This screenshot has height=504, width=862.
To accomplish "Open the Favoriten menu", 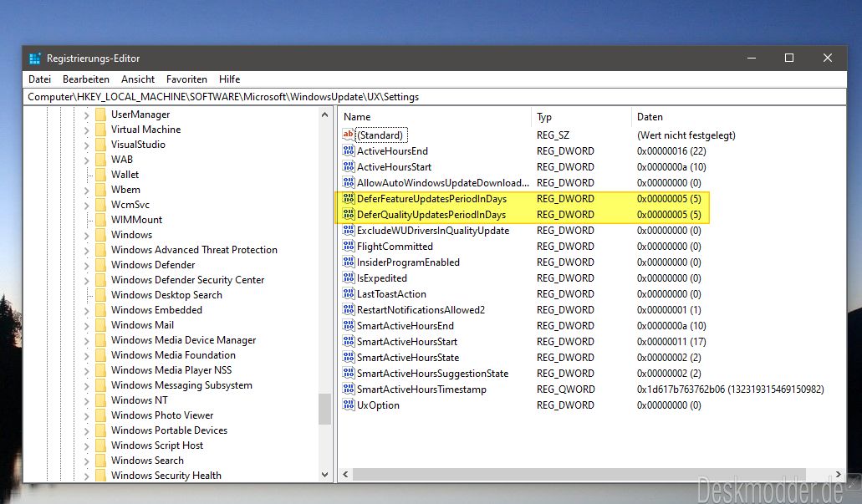I will (x=187, y=79).
